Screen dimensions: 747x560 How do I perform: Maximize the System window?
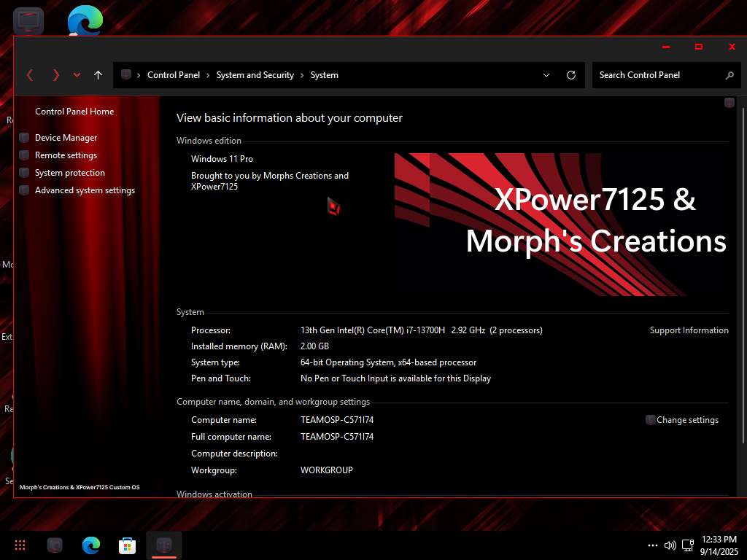point(699,47)
